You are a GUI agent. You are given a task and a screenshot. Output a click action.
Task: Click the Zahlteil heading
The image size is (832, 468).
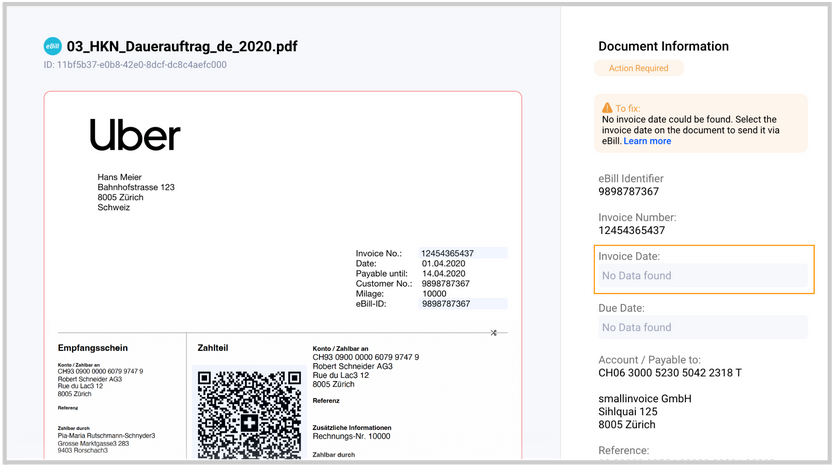pyautogui.click(x=213, y=348)
